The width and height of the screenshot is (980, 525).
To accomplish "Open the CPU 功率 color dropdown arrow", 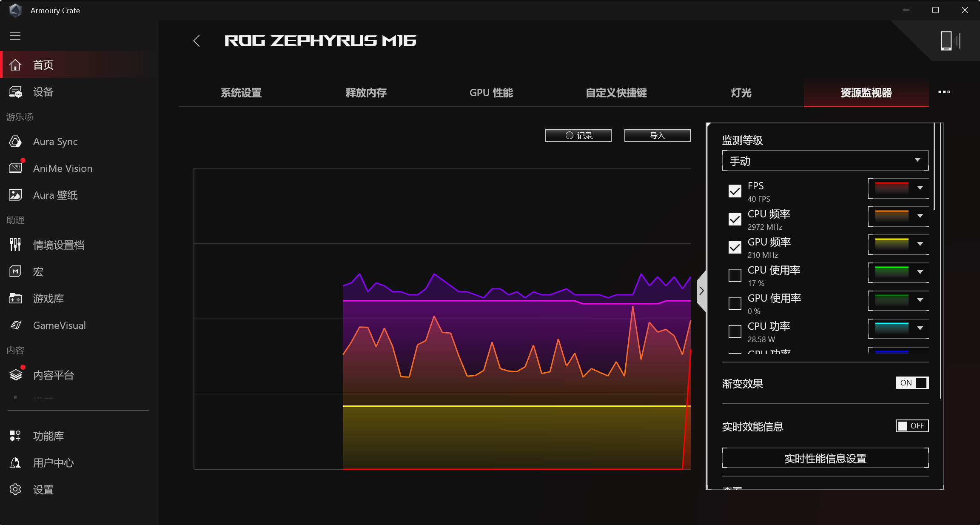I will 920,328.
